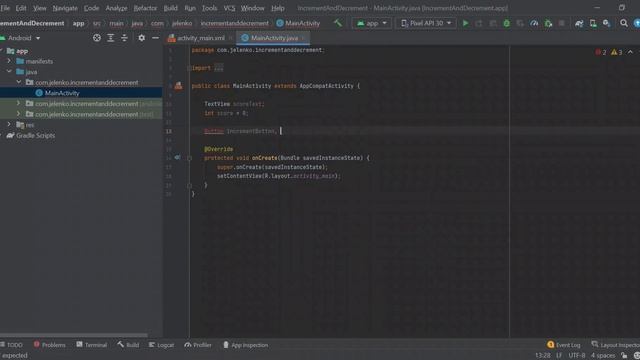This screenshot has width=640, height=360.
Task: Click the read-only lock icon in the status bar
Action: 624,356
